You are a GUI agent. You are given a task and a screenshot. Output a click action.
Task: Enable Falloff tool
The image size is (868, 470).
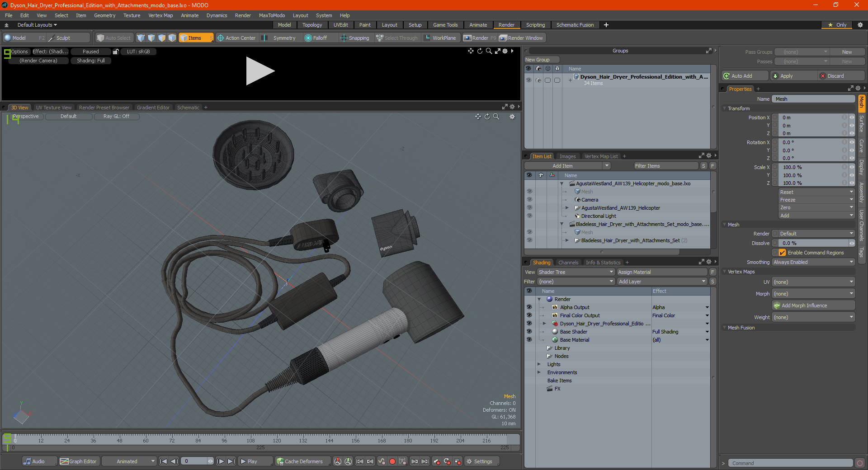pos(316,38)
